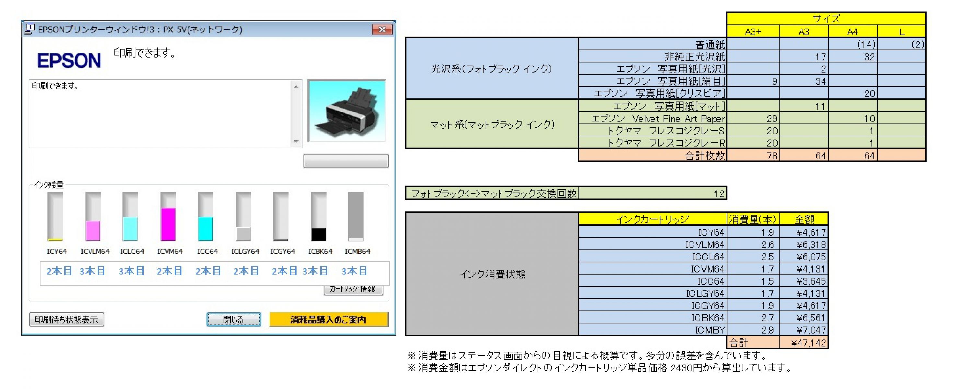Click the A3 column header
The image size is (980, 389).
804,31
